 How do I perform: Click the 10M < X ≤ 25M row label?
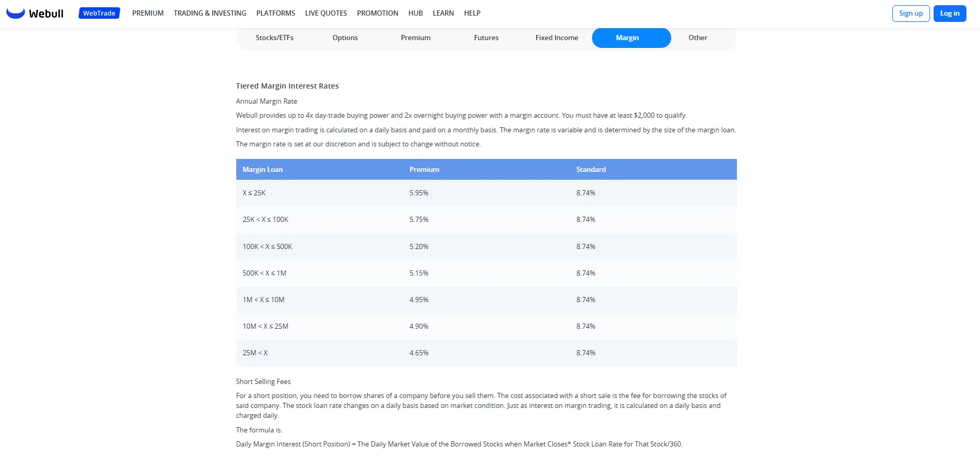pos(265,326)
